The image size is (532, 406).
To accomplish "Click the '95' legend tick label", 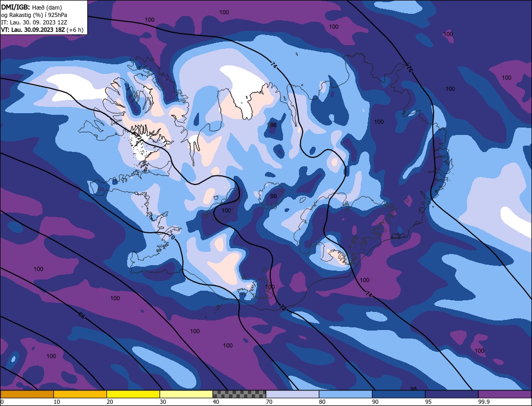I will click(x=428, y=402).
